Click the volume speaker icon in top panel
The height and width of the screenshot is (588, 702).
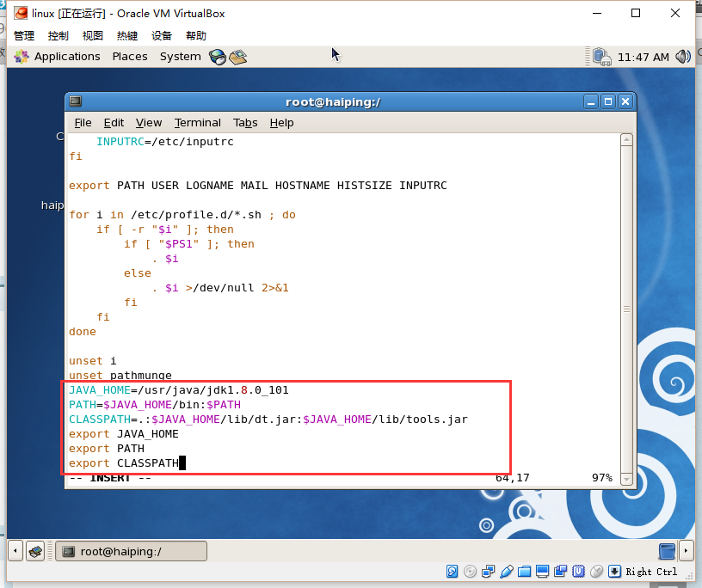click(683, 57)
